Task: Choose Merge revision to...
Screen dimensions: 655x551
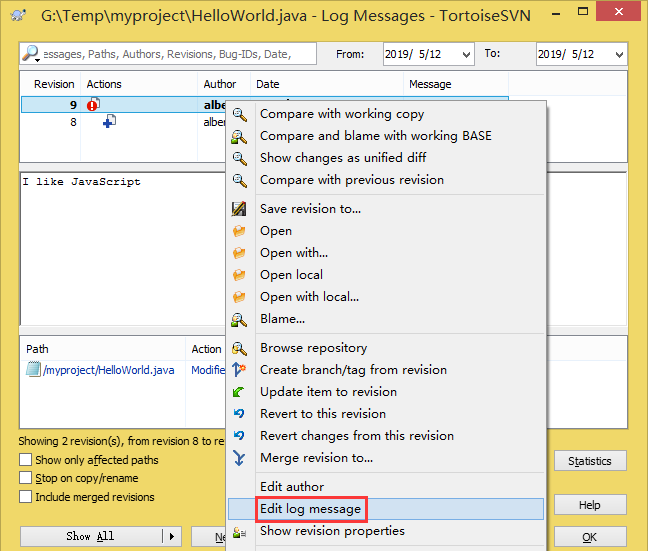Action: (316, 458)
